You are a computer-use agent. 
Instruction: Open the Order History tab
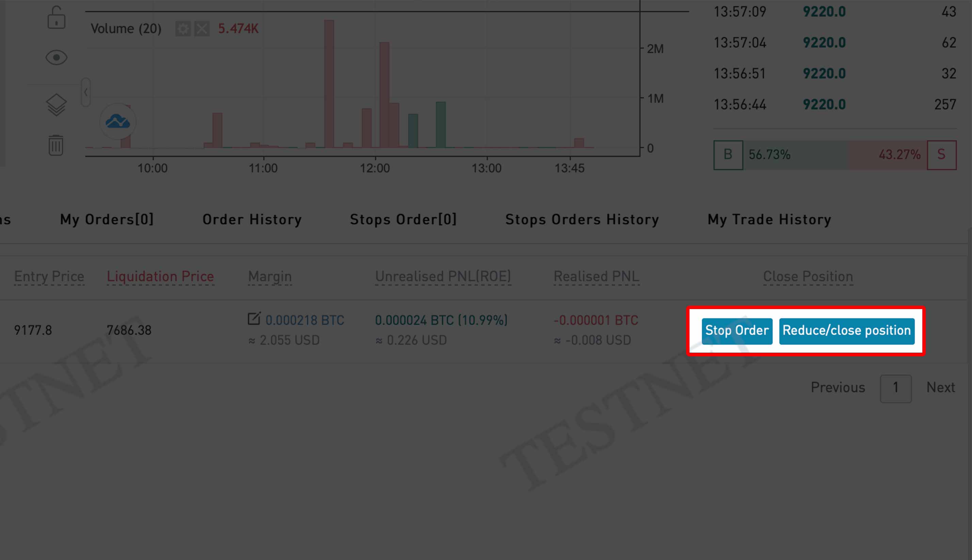click(x=252, y=219)
